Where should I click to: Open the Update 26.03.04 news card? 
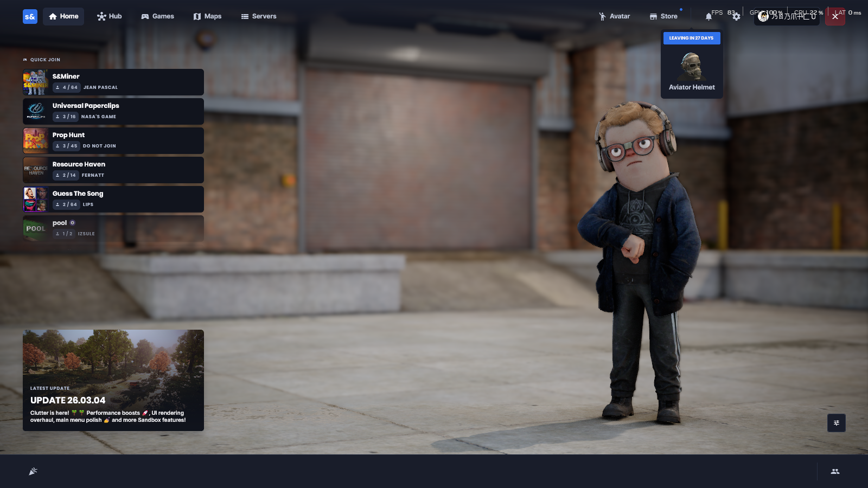[x=113, y=380]
